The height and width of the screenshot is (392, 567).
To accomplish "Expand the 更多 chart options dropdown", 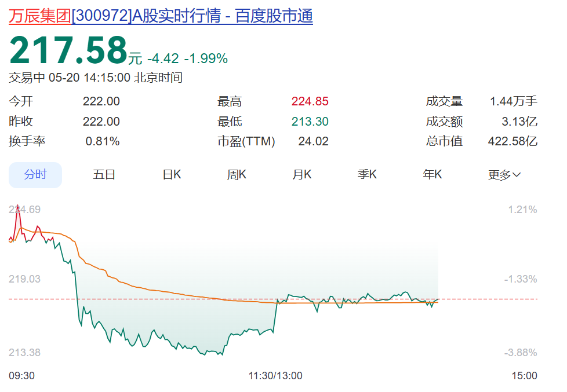I will (x=504, y=175).
